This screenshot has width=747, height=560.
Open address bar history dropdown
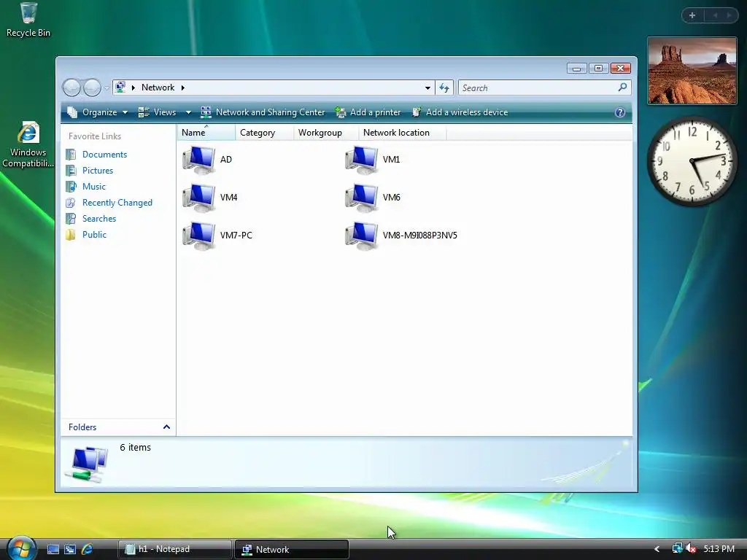click(x=427, y=87)
